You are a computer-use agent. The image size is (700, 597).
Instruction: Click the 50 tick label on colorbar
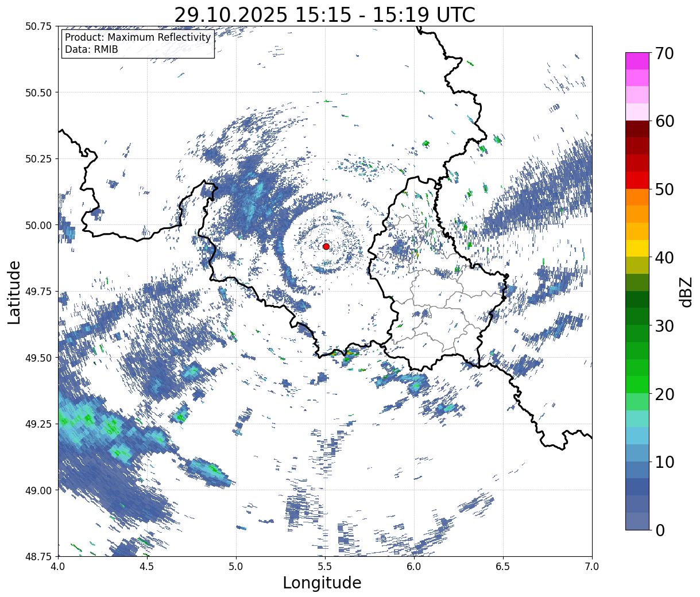[664, 189]
